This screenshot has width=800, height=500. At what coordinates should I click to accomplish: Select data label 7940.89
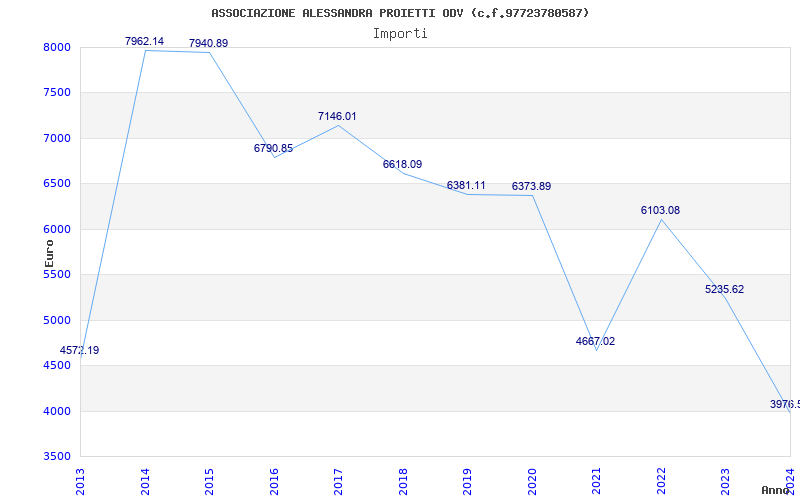coord(209,43)
